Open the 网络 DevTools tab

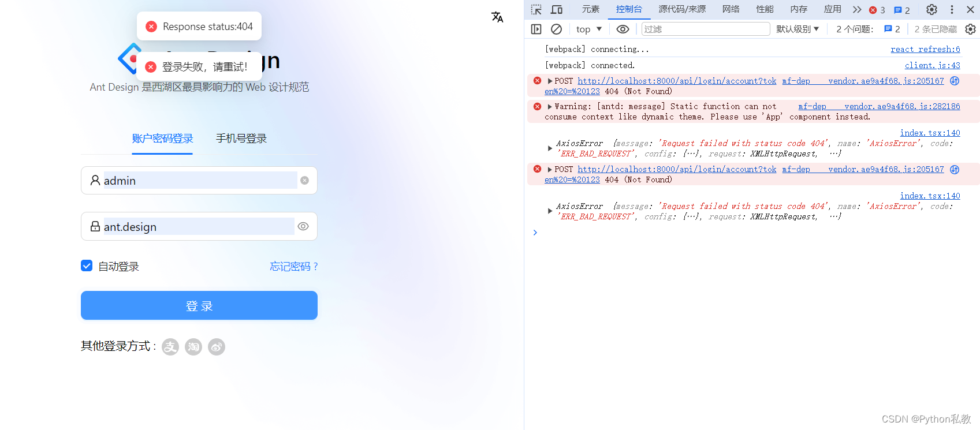click(x=731, y=9)
